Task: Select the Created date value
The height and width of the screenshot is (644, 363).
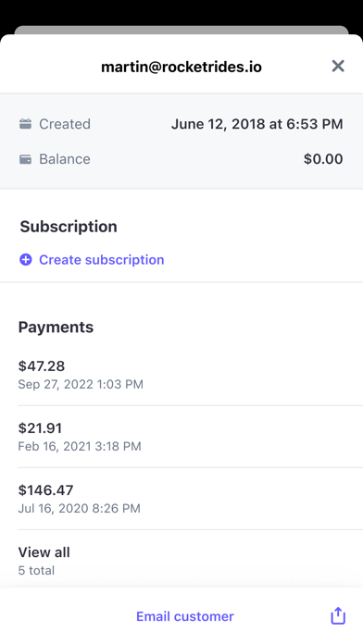Action: (257, 124)
